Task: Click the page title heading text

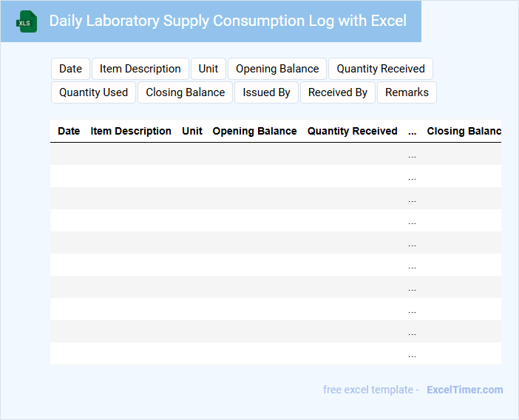Action: click(228, 21)
